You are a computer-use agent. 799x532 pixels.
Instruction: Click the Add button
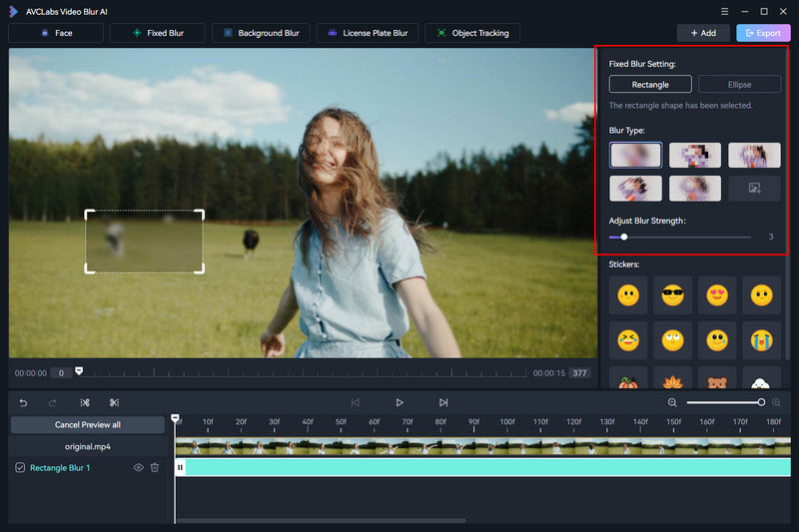click(703, 33)
